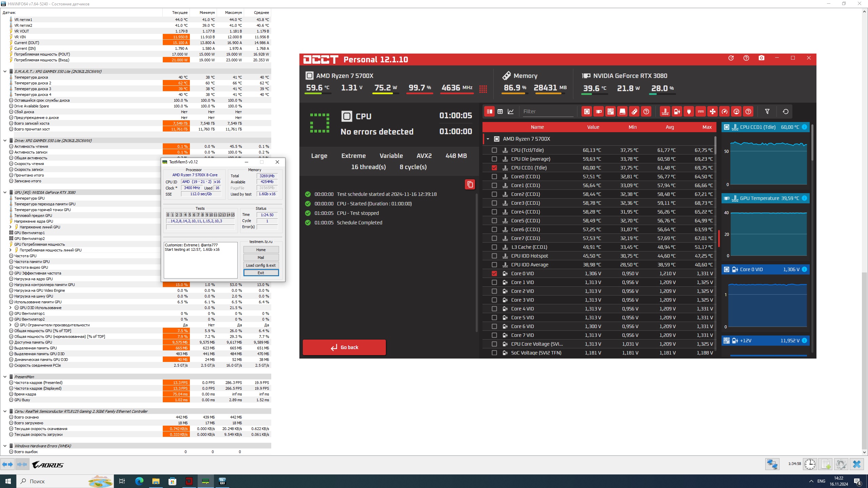Viewport: 868px width, 488px height.
Task: Uncheck the CPU CCD1 (Tdie) checkbox
Action: pyautogui.click(x=494, y=168)
